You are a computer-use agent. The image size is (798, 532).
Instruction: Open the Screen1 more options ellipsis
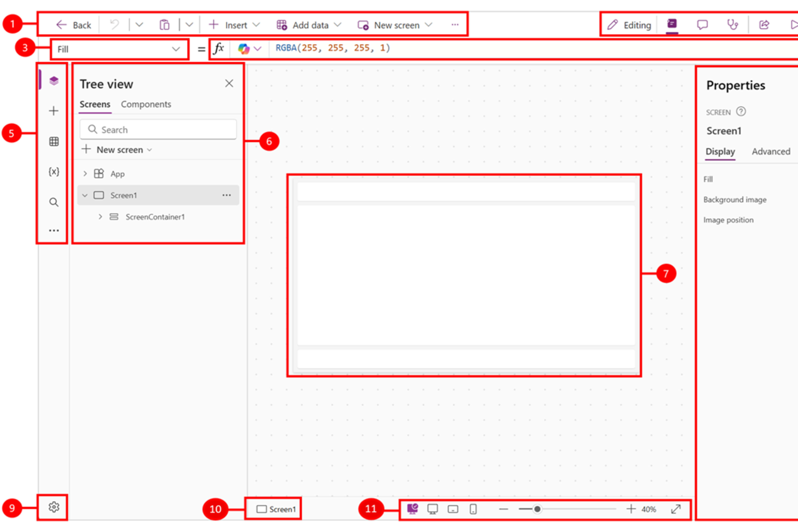pyautogui.click(x=227, y=195)
